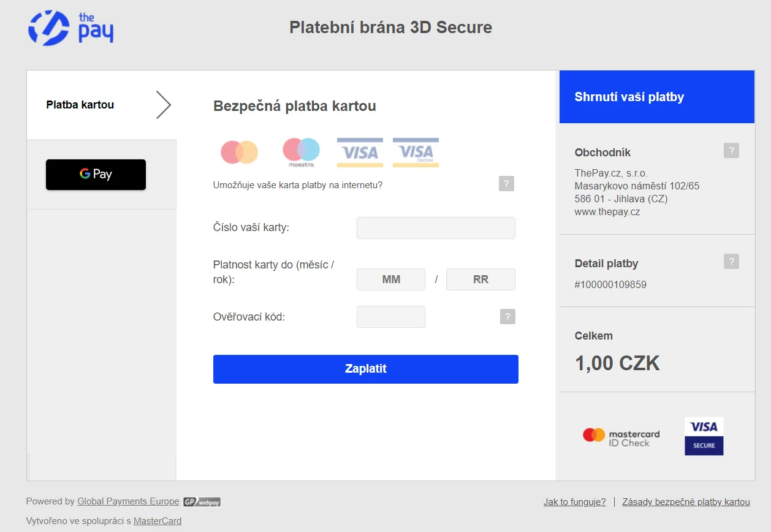Focus the Ověřovací kód input field
Viewport: 771px width, 532px height.
(391, 317)
